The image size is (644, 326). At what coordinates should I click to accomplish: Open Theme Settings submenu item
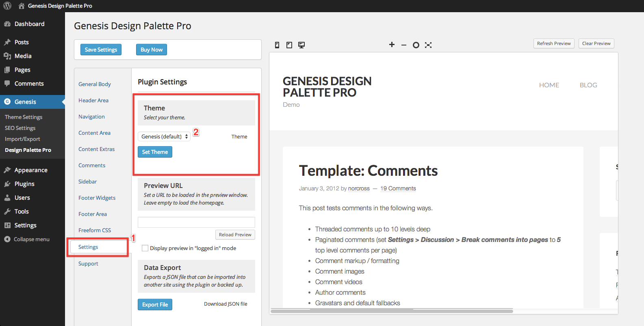24,117
